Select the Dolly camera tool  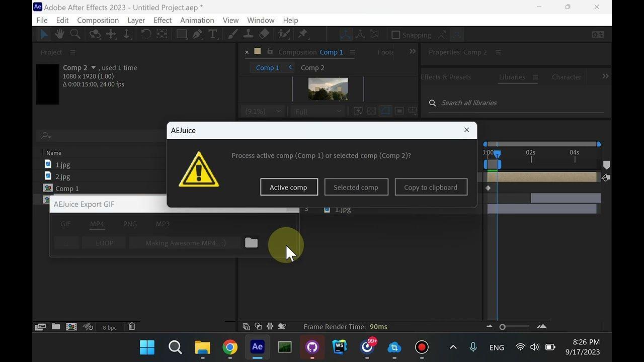pyautogui.click(x=126, y=34)
